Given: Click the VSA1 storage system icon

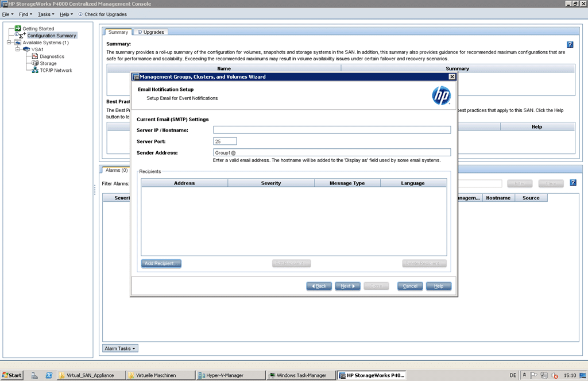Looking at the screenshot, I should tap(26, 49).
